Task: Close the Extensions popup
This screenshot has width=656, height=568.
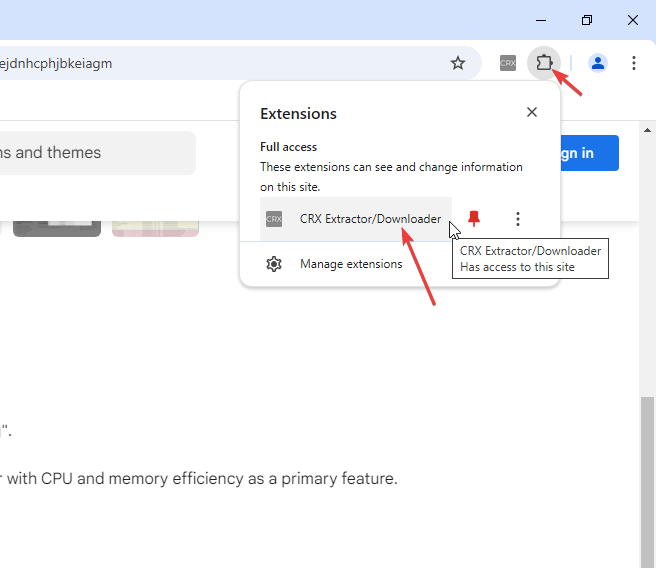Action: tap(532, 113)
